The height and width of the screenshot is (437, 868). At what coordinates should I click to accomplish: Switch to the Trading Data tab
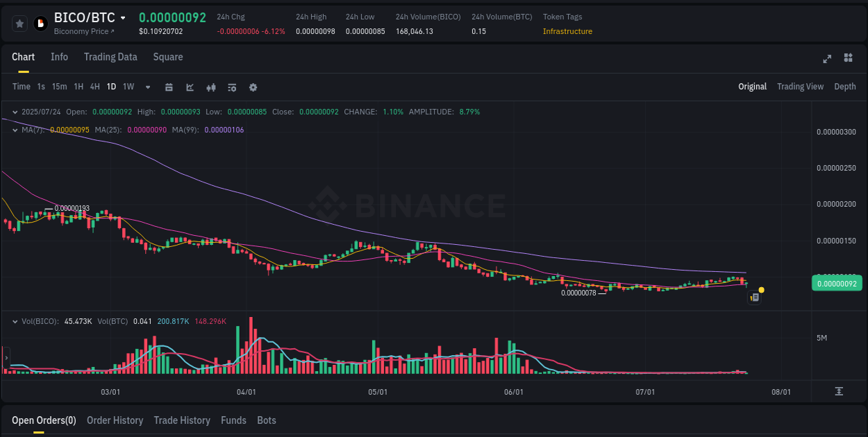tap(110, 57)
